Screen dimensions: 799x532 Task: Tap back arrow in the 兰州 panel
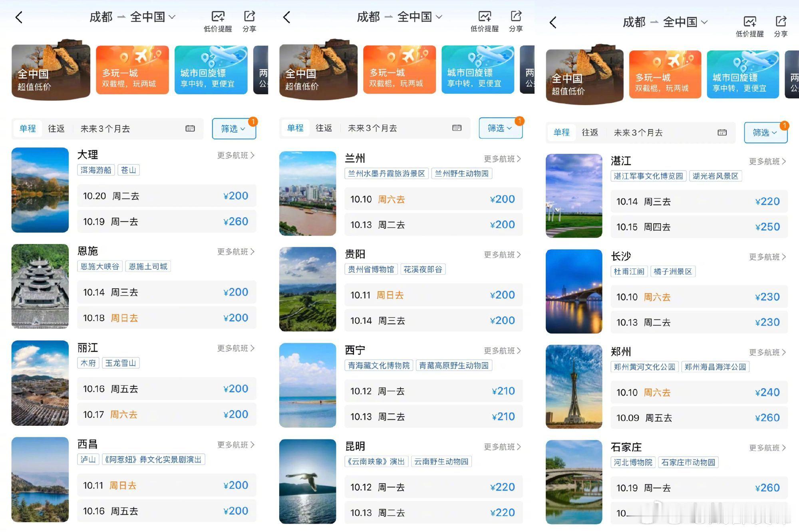(286, 17)
